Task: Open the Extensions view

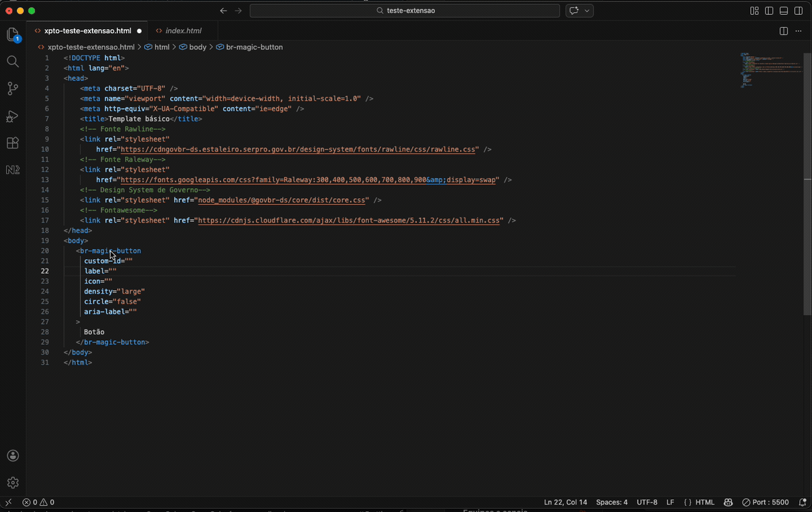Action: [x=13, y=143]
